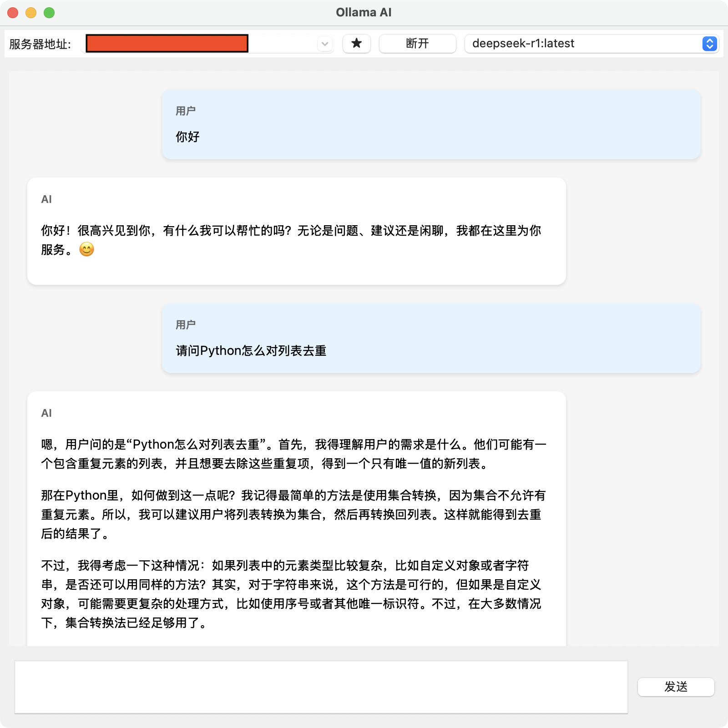This screenshot has height=728, width=728.
Task: Close the Ollama AI window
Action: pyautogui.click(x=13, y=13)
